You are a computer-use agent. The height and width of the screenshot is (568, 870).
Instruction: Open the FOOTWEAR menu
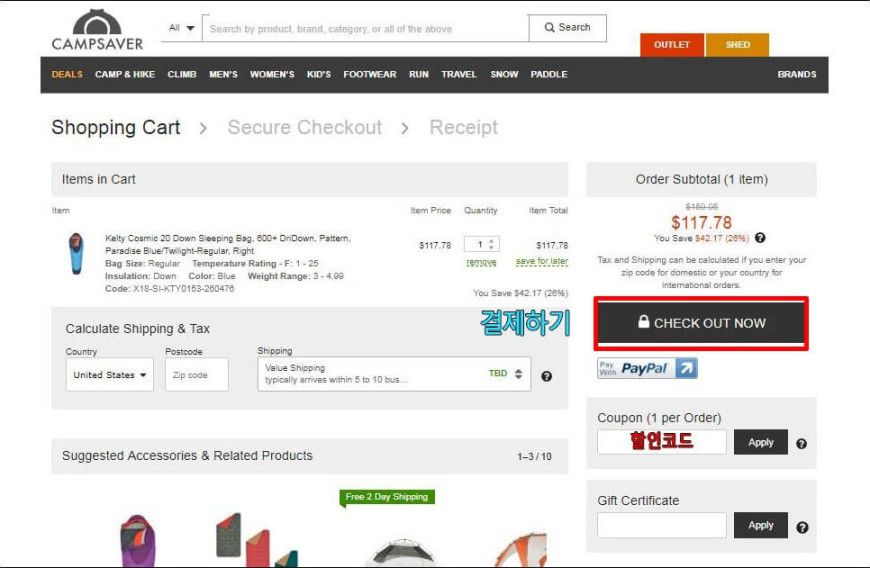pyautogui.click(x=370, y=74)
